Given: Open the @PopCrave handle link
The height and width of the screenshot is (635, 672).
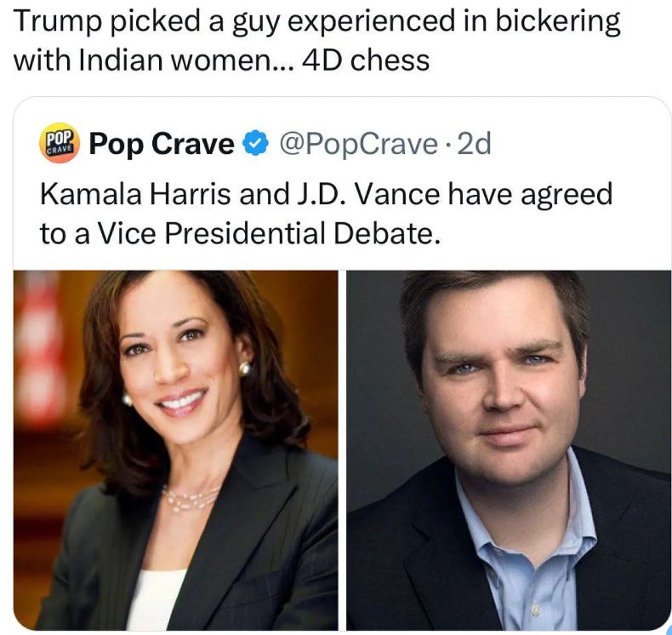Looking at the screenshot, I should pyautogui.click(x=358, y=144).
